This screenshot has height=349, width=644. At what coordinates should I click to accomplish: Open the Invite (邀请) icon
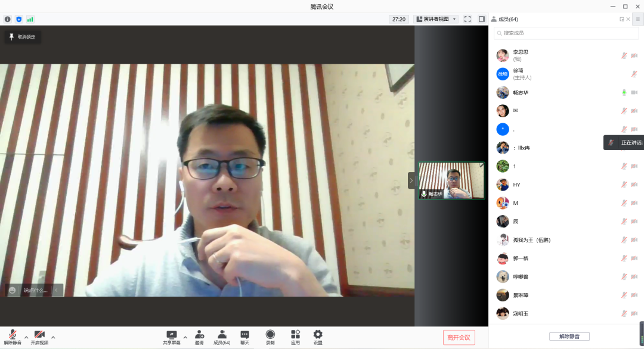point(199,335)
